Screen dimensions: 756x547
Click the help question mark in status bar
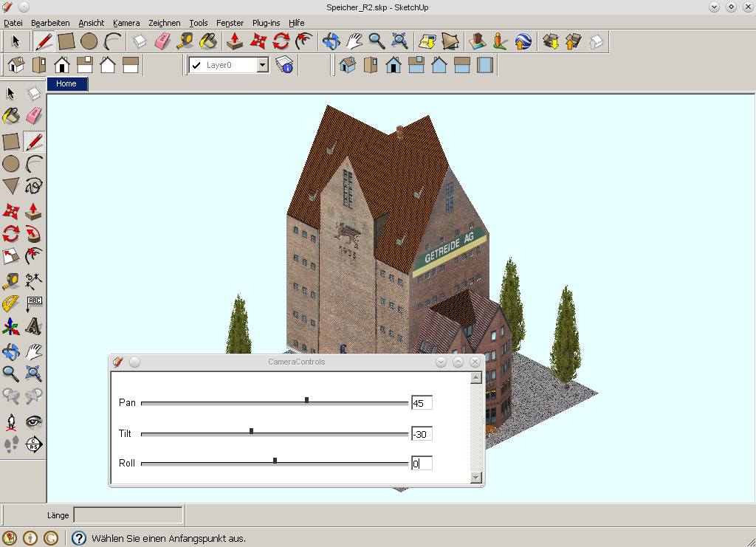pos(78,538)
